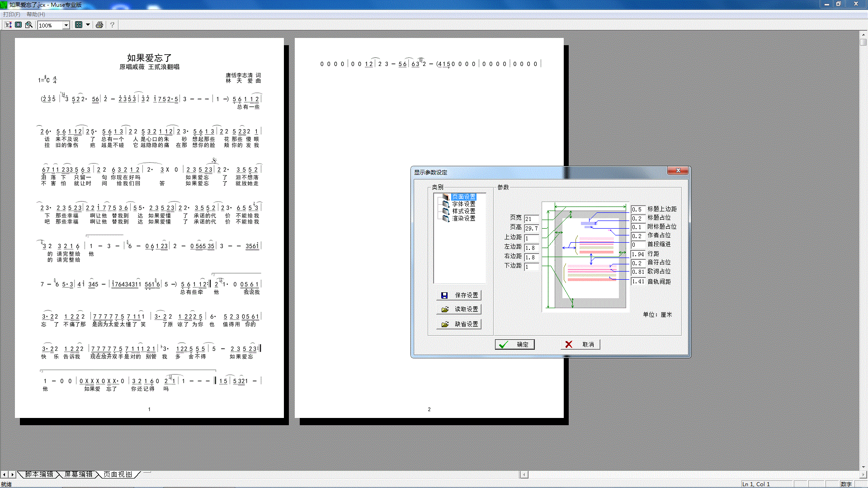Click the page 2 sheet preview
This screenshot has width=868, height=488.
point(429,228)
